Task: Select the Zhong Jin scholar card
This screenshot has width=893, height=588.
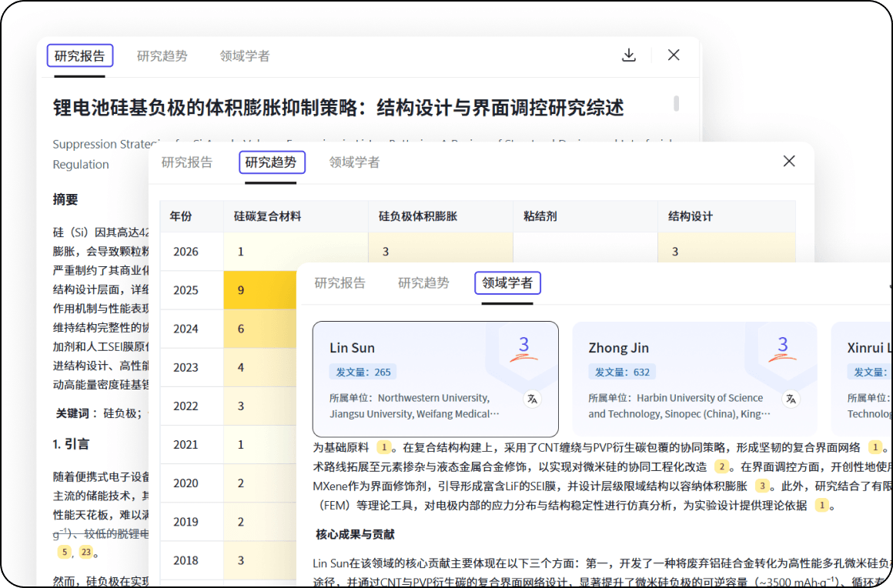Action: (x=694, y=379)
